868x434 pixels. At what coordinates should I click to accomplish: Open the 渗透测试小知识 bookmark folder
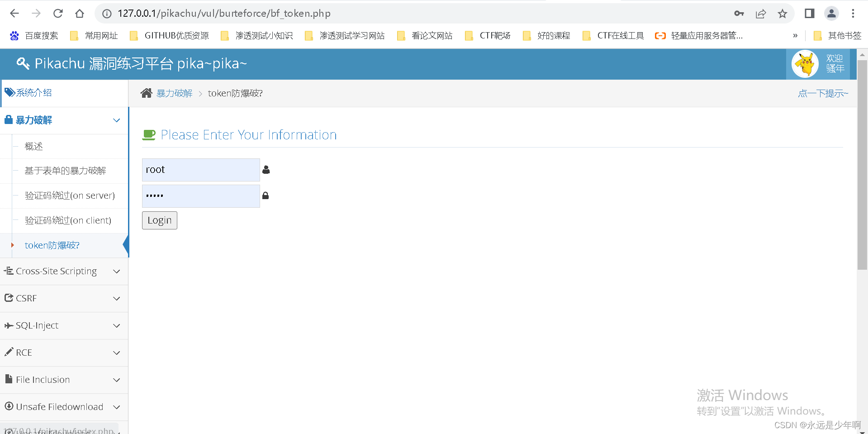click(x=256, y=36)
